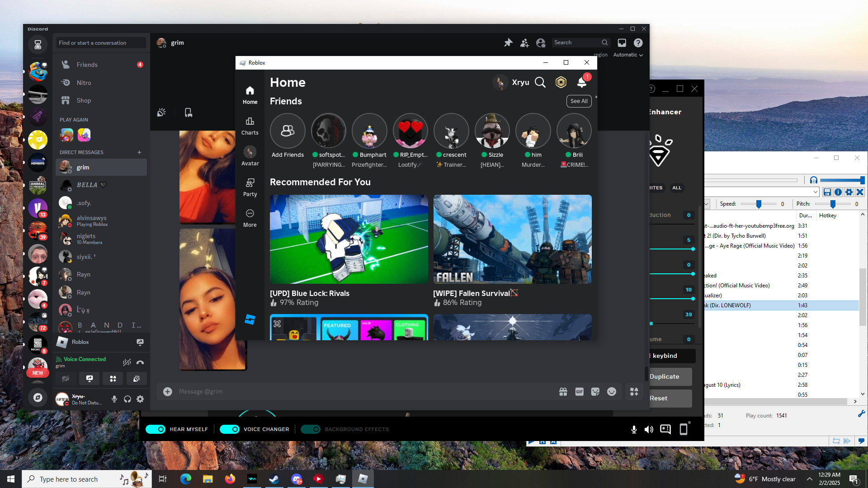Open Friends tab in Discord
The width and height of the screenshot is (868, 488).
pyautogui.click(x=87, y=65)
